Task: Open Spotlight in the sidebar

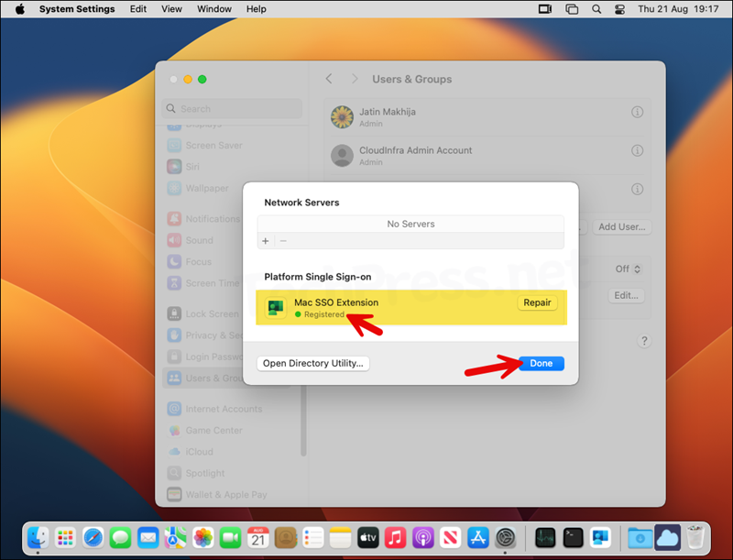Action: pos(196,474)
